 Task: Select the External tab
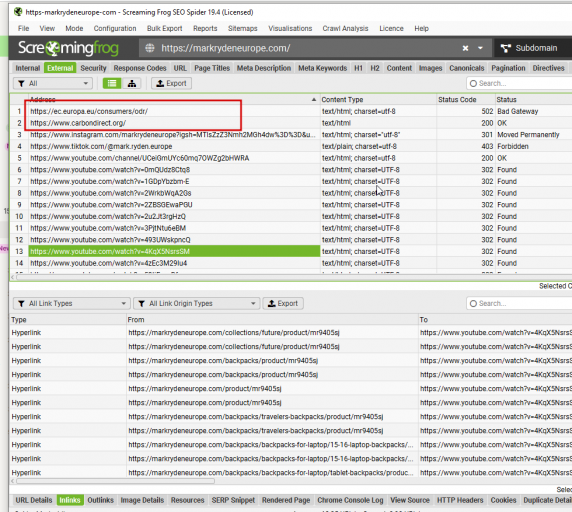(60, 68)
